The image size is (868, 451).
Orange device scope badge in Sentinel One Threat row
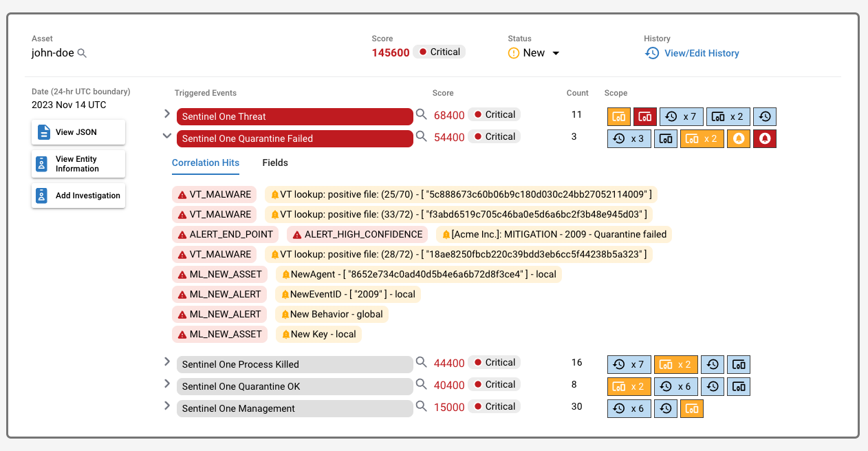coord(619,116)
